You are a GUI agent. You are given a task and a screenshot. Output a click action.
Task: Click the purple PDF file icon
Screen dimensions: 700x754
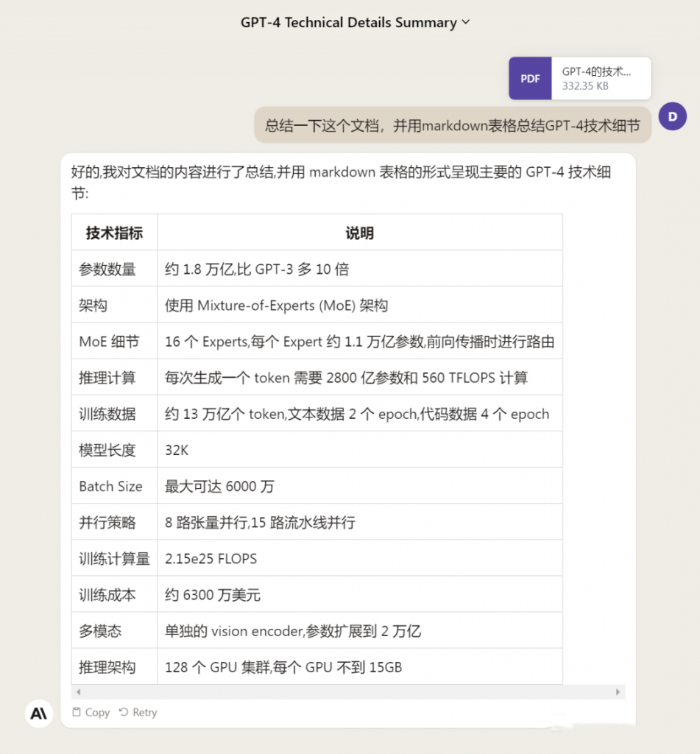[530, 79]
